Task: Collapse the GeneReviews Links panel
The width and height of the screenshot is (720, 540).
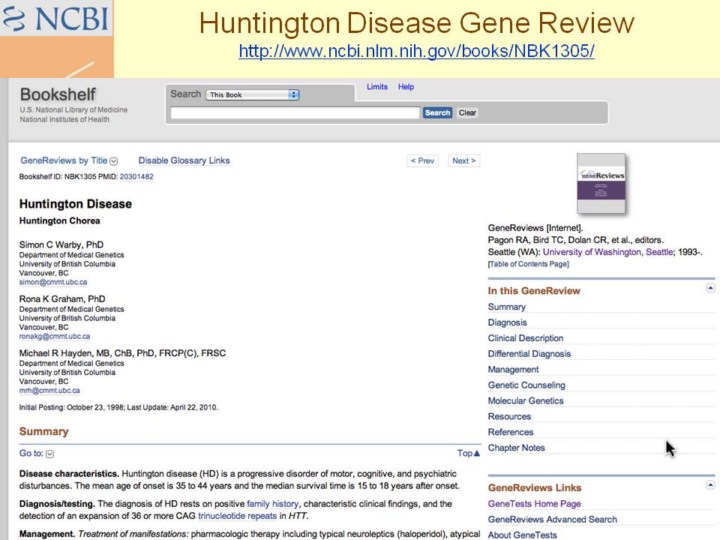Action: pyautogui.click(x=709, y=484)
